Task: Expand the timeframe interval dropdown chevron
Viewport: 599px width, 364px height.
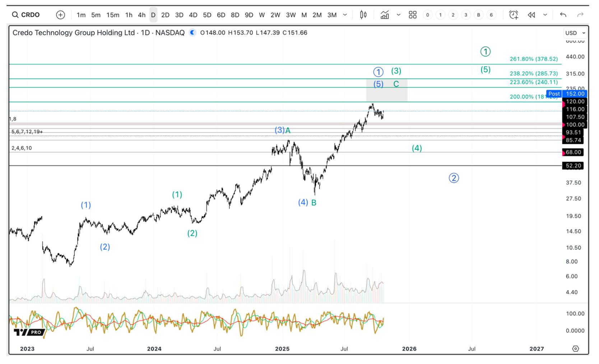Action: point(345,15)
